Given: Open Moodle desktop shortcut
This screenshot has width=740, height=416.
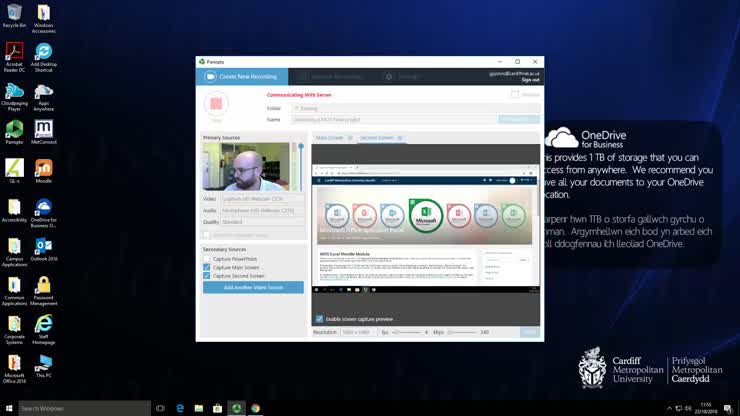Looking at the screenshot, I should pos(44,169).
